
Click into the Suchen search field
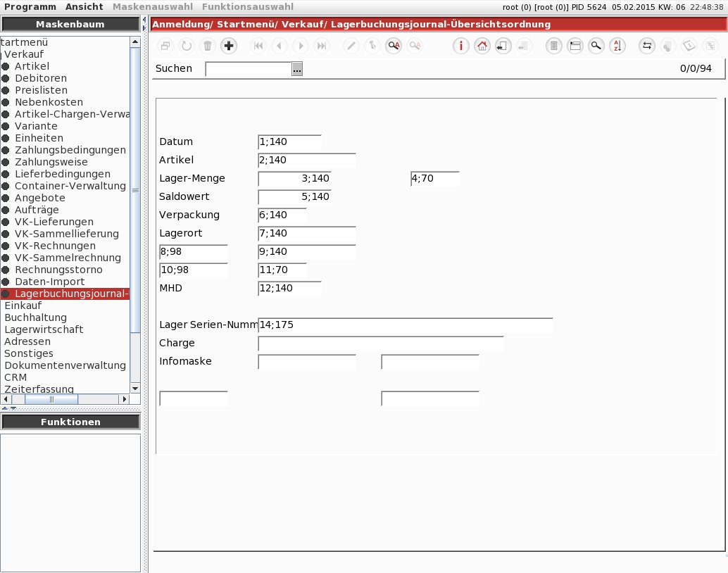coord(249,69)
